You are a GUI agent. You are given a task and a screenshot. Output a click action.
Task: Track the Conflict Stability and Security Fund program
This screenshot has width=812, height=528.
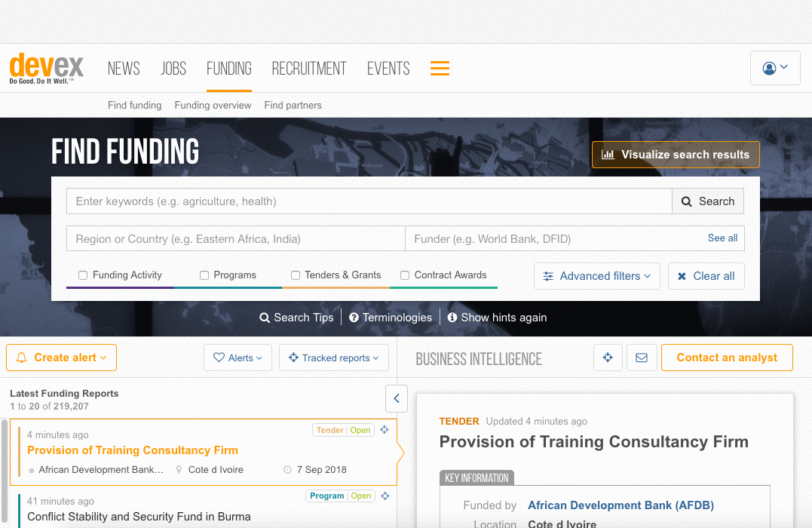pyautogui.click(x=385, y=496)
